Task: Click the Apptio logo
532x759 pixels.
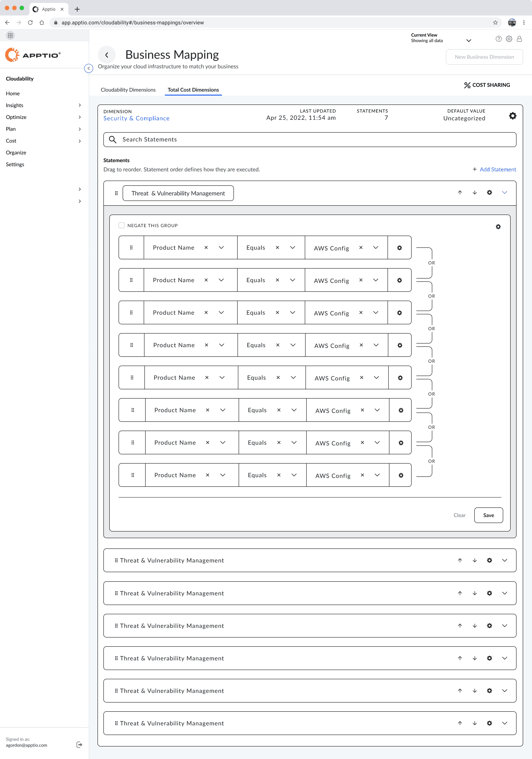Action: point(33,55)
